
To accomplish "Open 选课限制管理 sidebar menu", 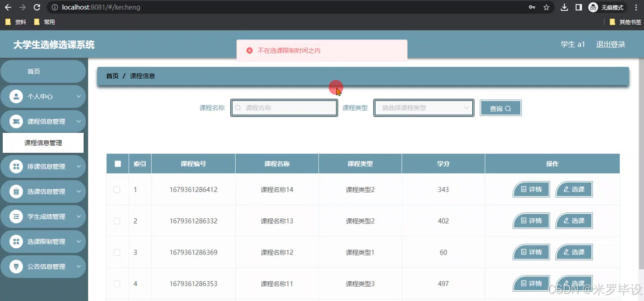I will (x=43, y=242).
